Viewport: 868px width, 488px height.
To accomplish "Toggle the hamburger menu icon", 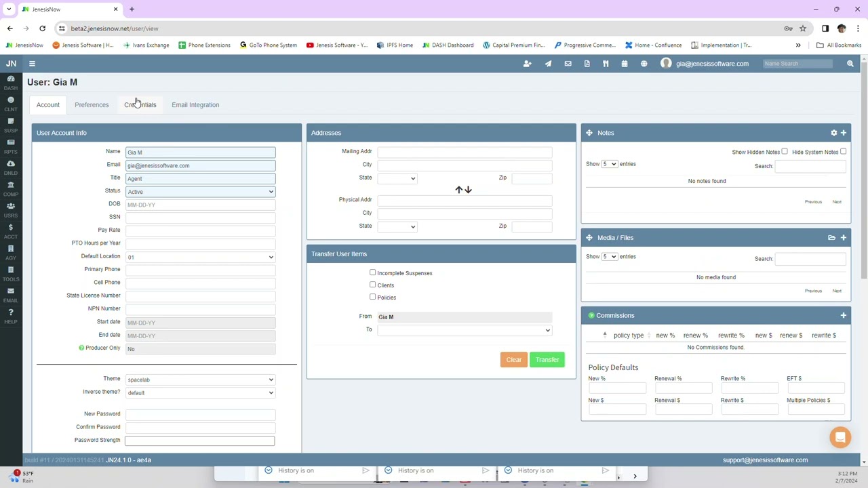I will pos(32,64).
